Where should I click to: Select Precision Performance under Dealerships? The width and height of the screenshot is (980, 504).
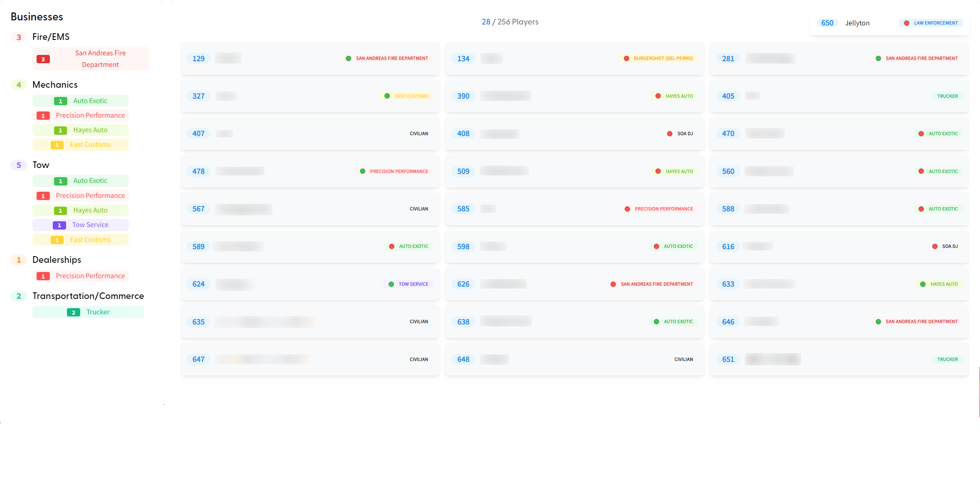[x=90, y=276]
